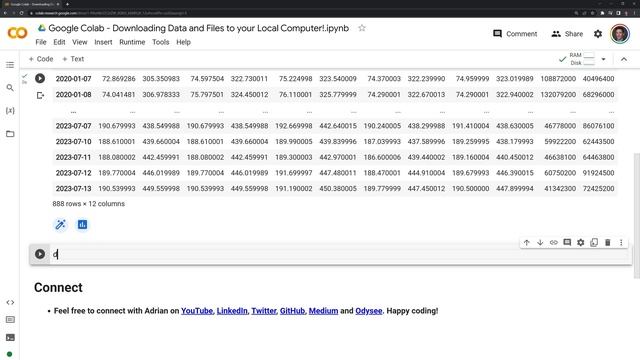Copy link to cell via link icon
The image size is (640, 360).
(553, 242)
